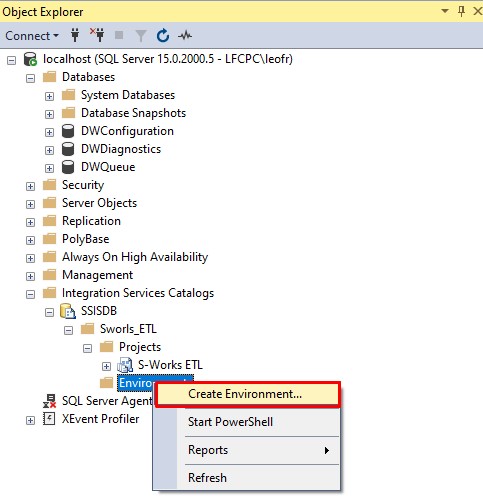483x500 pixels.
Task: Expand the DWDiagnostics database
Action: tap(49, 150)
